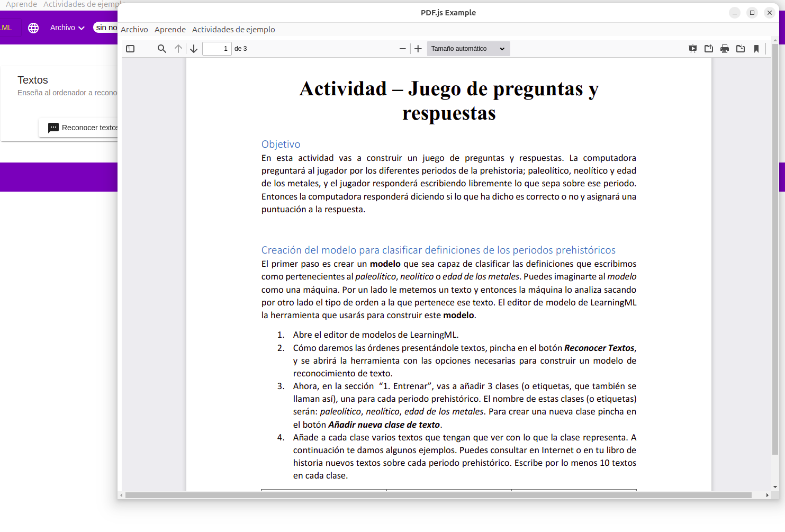Toggle the PDF viewer sidebar
The height and width of the screenshot is (532, 785).
pyautogui.click(x=130, y=49)
